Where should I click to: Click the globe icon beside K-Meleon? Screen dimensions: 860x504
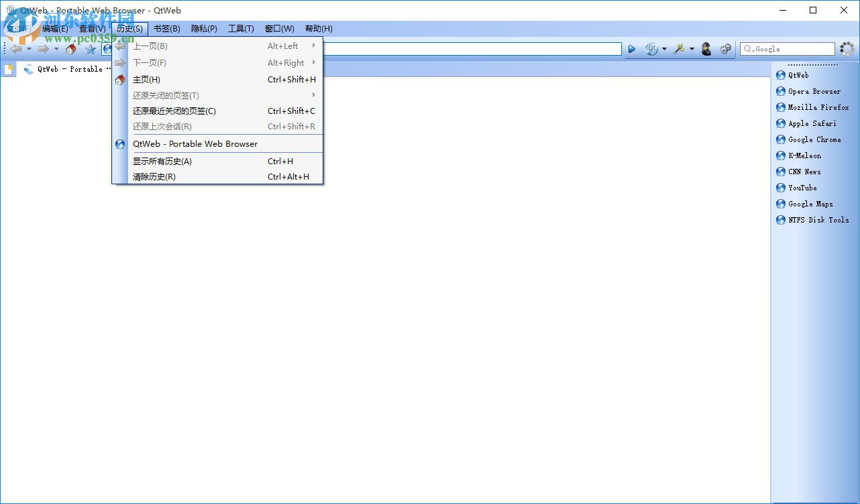click(x=781, y=155)
